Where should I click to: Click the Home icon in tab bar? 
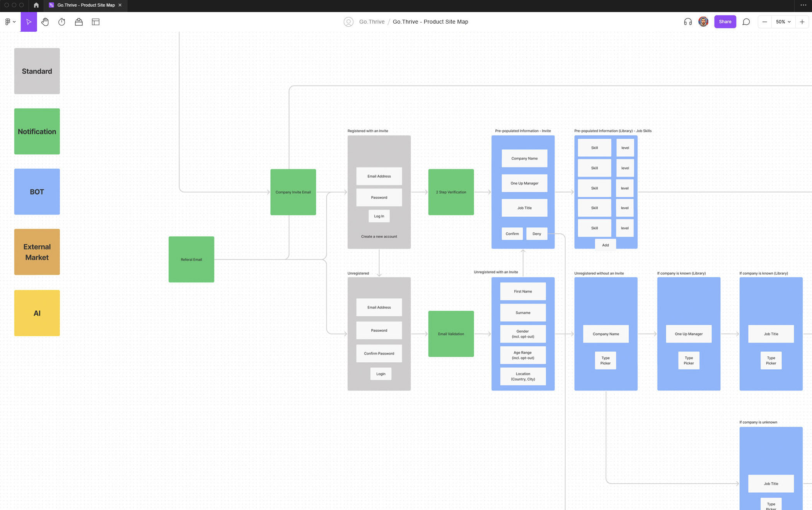(36, 5)
